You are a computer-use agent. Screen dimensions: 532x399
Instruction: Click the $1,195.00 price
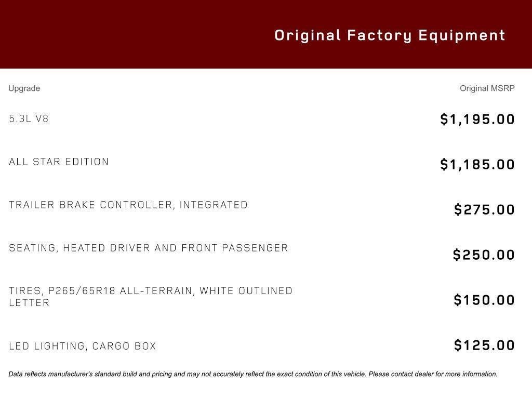477,119
